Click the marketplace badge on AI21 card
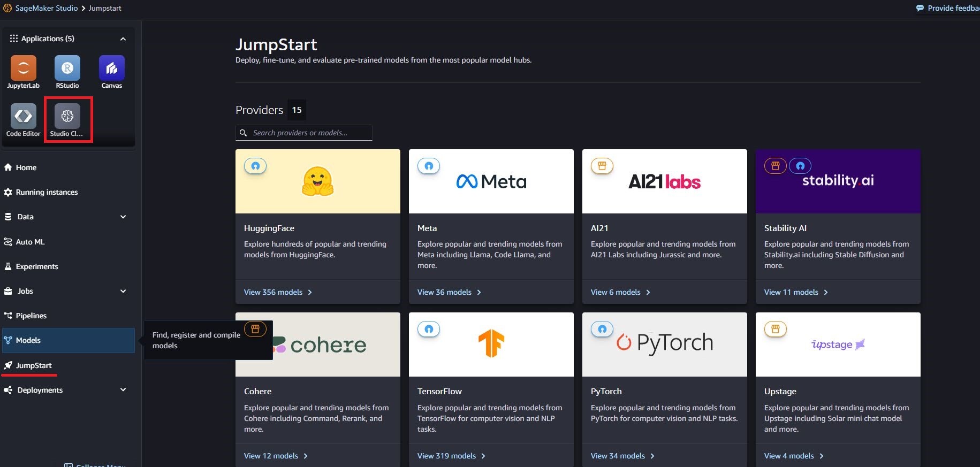 [x=602, y=166]
